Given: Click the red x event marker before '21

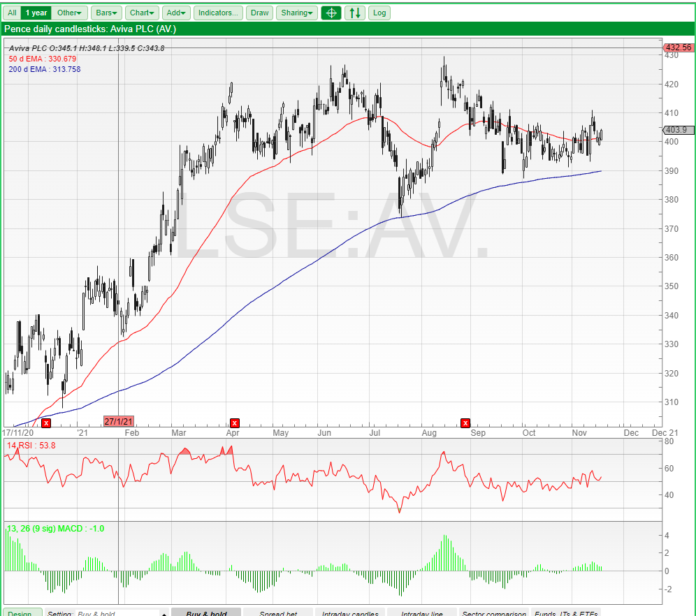Looking at the screenshot, I should pos(46,423).
